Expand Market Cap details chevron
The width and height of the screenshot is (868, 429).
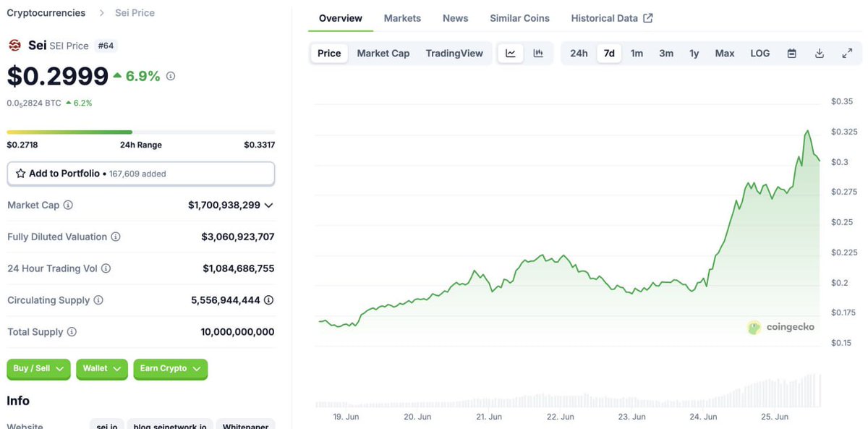click(x=269, y=205)
